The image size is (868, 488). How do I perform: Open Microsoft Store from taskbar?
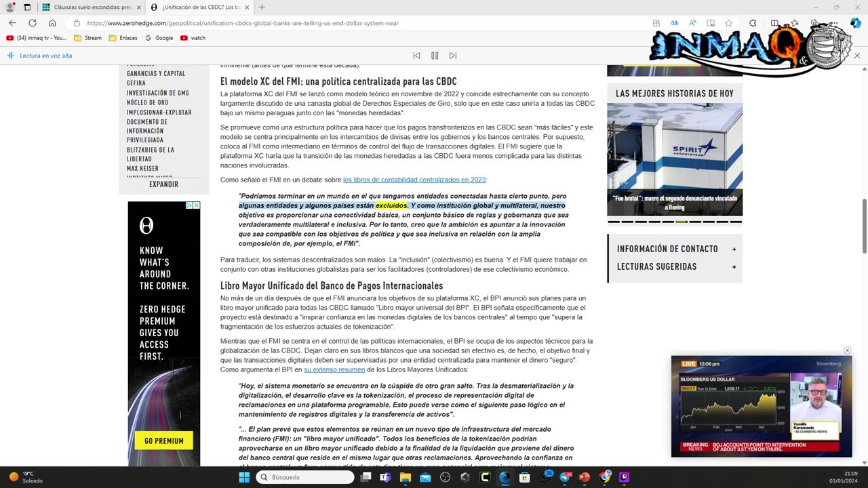(x=524, y=477)
